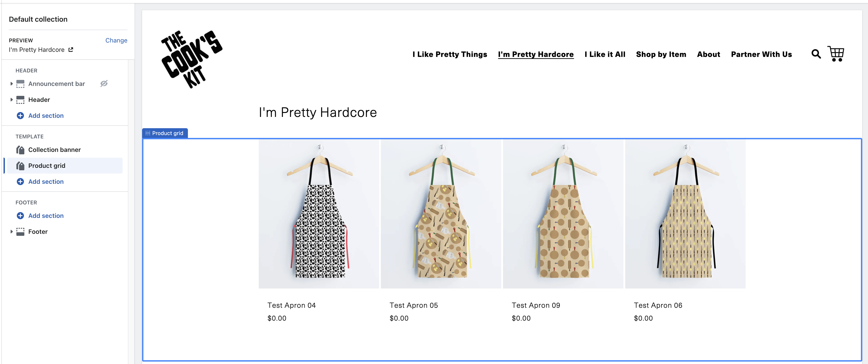Expand the Footer section arrow
868x364 pixels.
[x=12, y=232]
